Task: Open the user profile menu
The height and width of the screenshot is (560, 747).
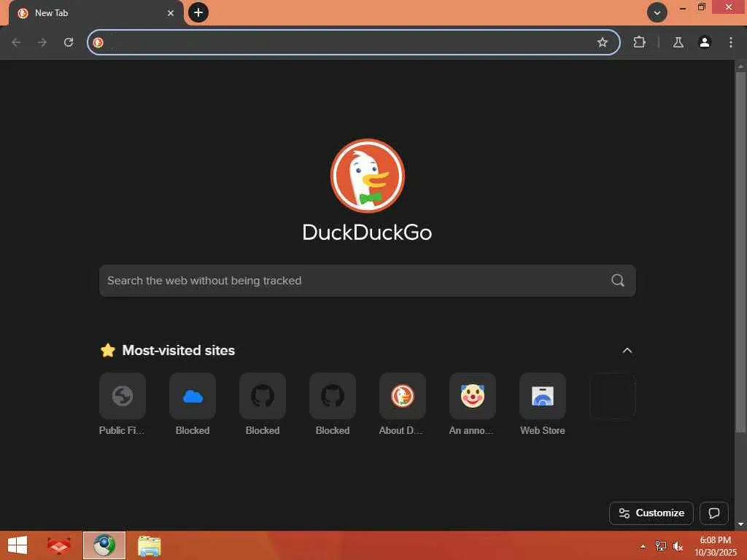Action: coord(704,42)
